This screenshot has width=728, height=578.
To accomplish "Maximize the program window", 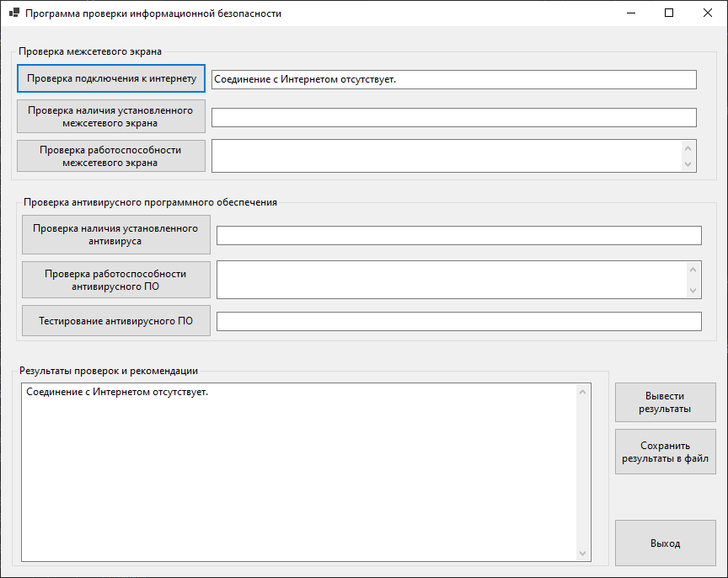I will [669, 13].
